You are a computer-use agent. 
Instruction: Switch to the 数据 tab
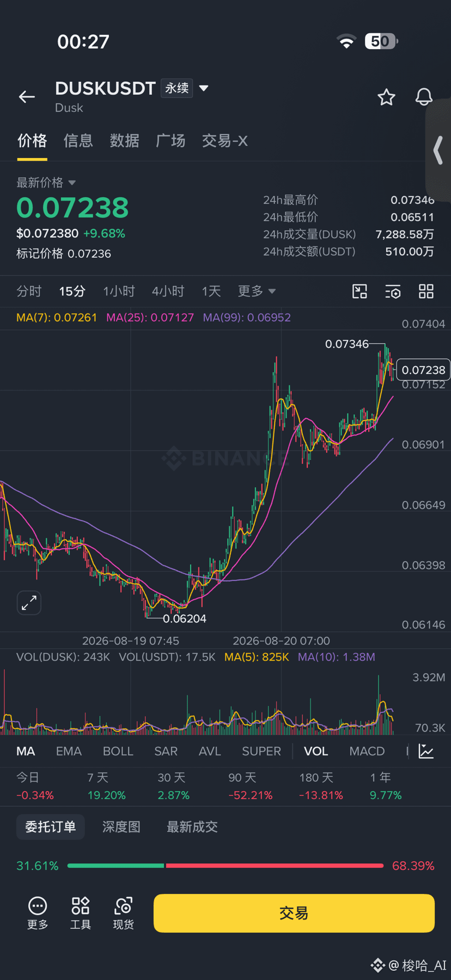[x=125, y=141]
